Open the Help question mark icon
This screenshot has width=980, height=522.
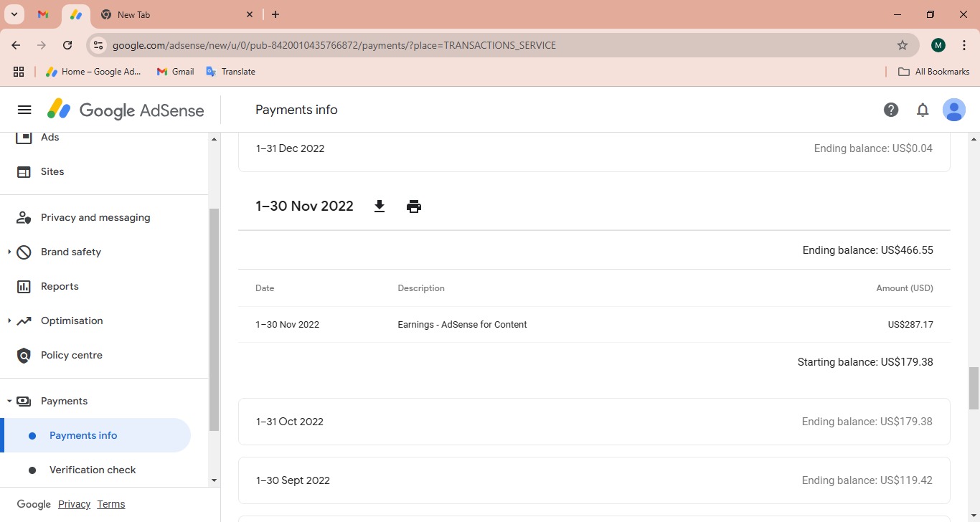pos(891,110)
